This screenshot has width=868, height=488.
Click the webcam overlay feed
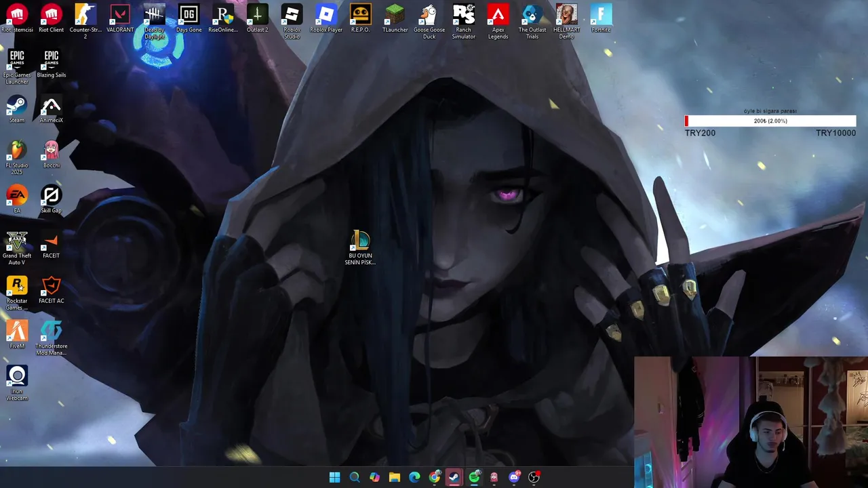pyautogui.click(x=751, y=422)
